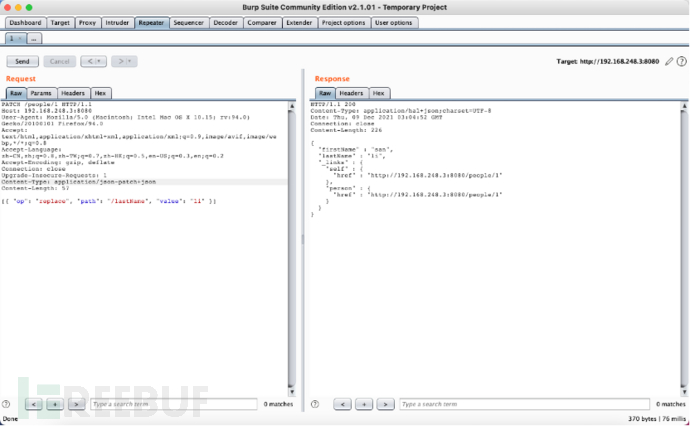Send the request
Viewport: 690px width, 426px height.
click(x=22, y=62)
